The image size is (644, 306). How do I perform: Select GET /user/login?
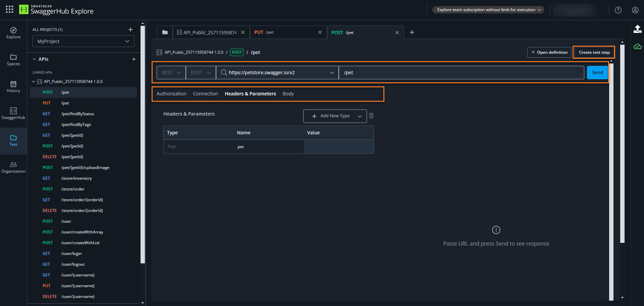pyautogui.click(x=84, y=254)
